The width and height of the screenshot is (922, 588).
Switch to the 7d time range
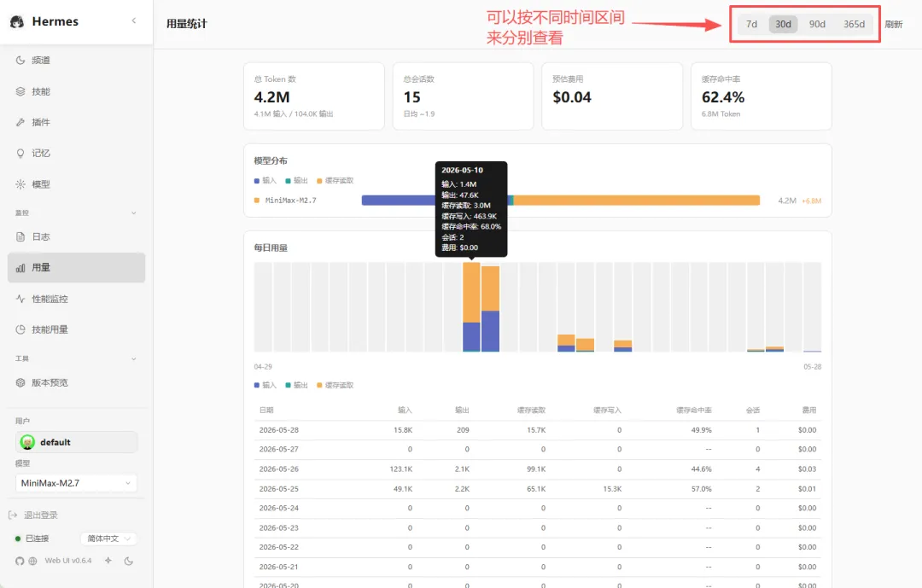(751, 24)
